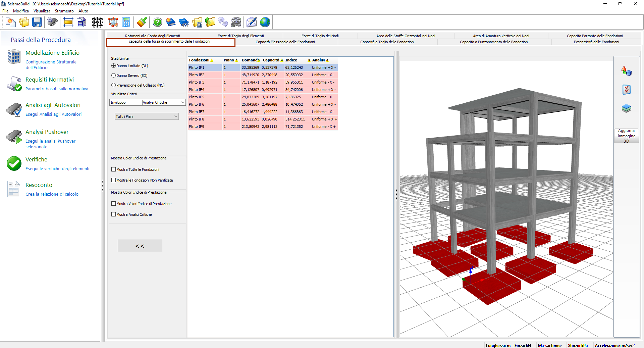This screenshot has width=644, height=348.
Task: Click the blue floppy disk save icon
Action: [37, 22]
